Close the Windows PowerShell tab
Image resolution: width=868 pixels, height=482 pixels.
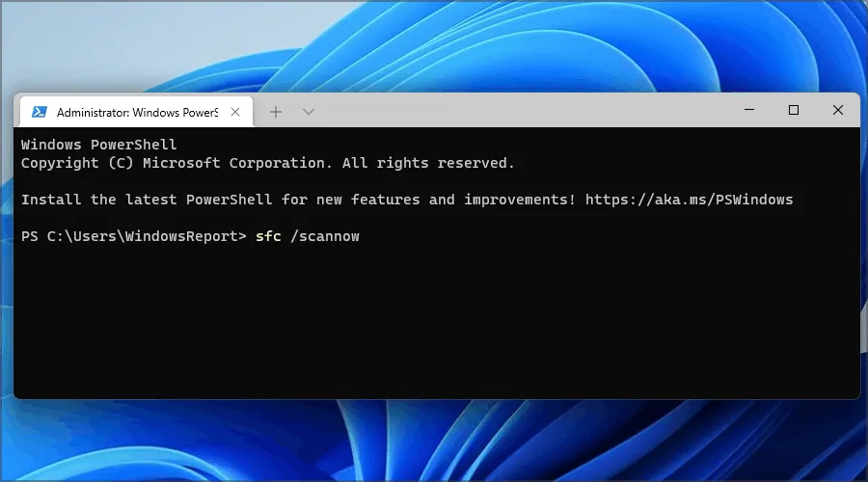237,112
